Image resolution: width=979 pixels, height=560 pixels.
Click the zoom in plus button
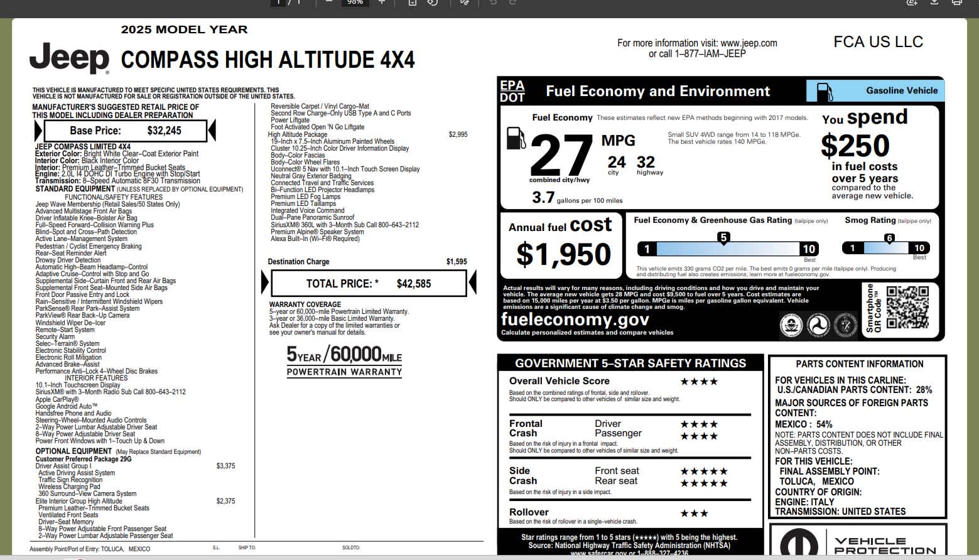tap(381, 2)
